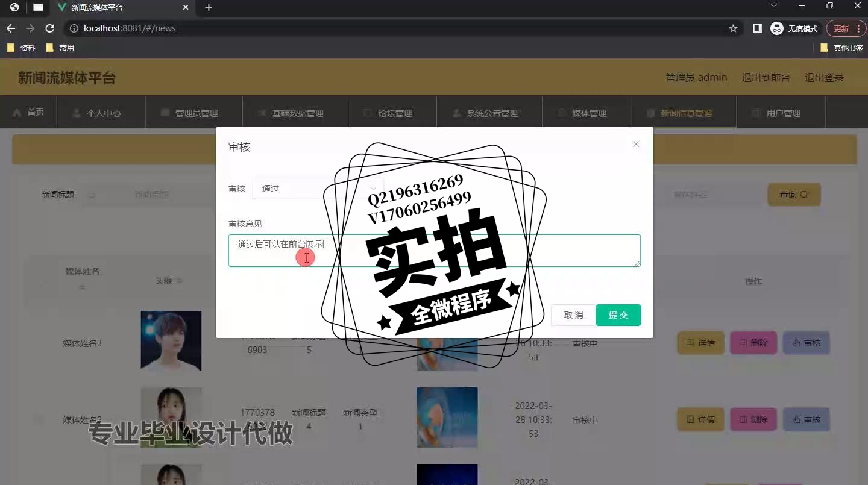Image resolution: width=868 pixels, height=485 pixels.
Task: Open the 管理员管理 menu item
Action: point(194,113)
